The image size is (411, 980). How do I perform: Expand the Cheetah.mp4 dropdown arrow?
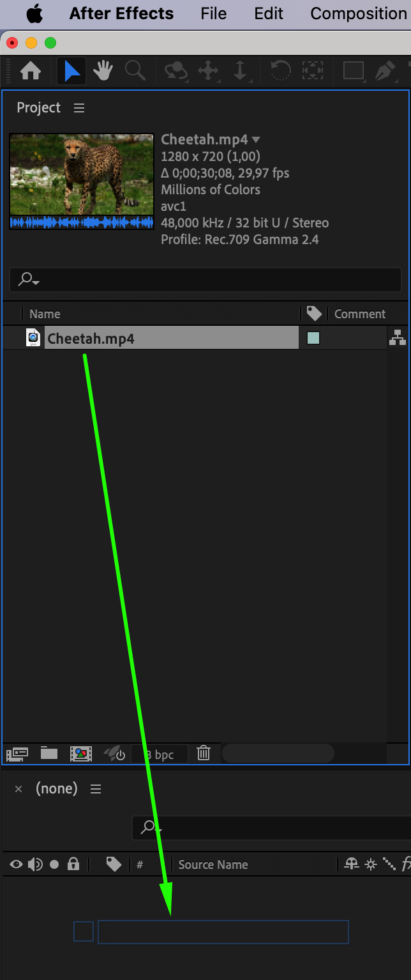pyautogui.click(x=256, y=140)
